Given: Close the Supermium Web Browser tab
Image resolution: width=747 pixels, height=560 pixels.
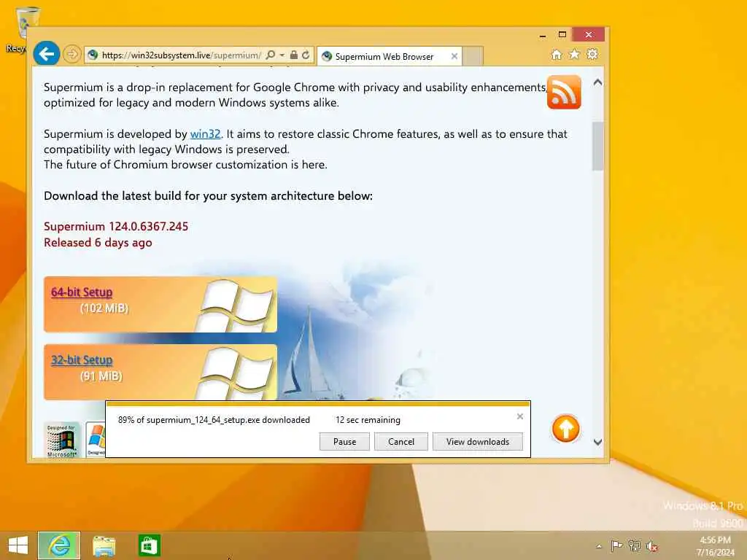Looking at the screenshot, I should (x=454, y=56).
